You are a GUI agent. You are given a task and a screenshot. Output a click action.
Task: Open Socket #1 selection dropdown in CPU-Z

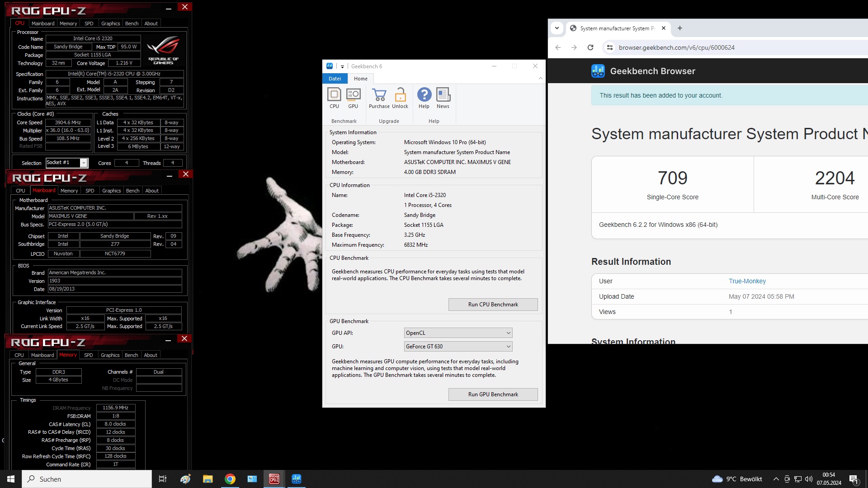[67, 163]
